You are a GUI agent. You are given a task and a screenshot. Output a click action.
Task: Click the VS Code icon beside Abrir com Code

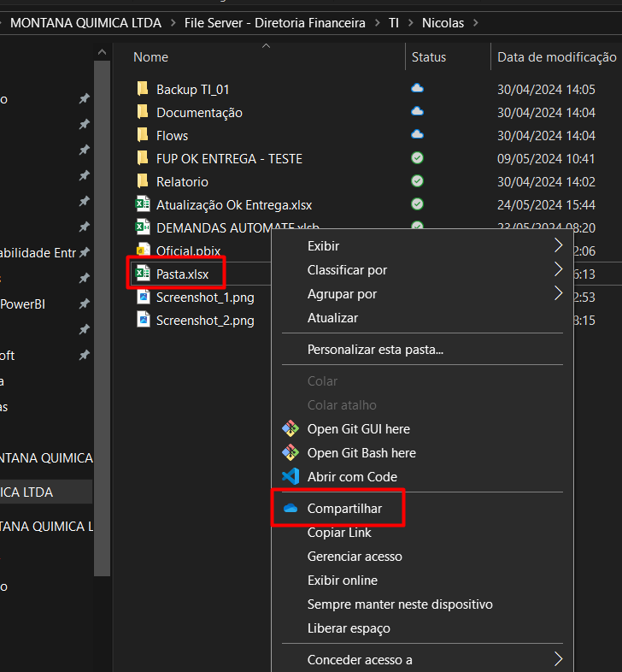click(x=290, y=477)
